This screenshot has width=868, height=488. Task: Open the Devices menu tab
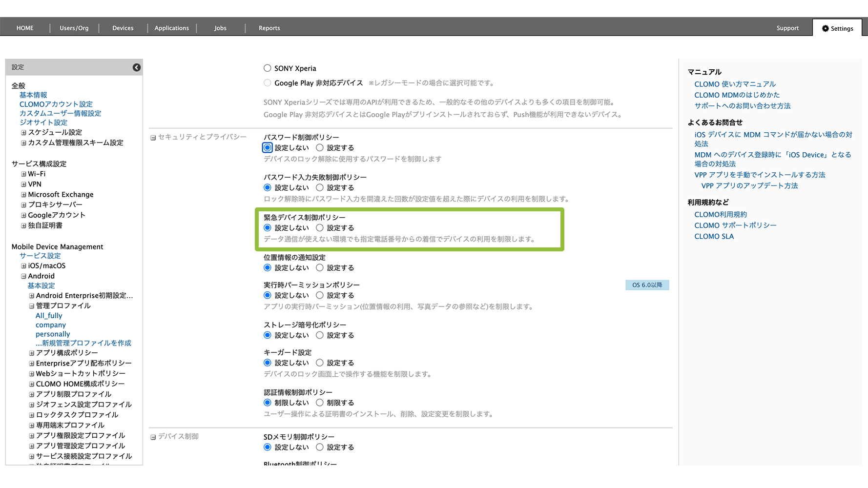tap(123, 28)
